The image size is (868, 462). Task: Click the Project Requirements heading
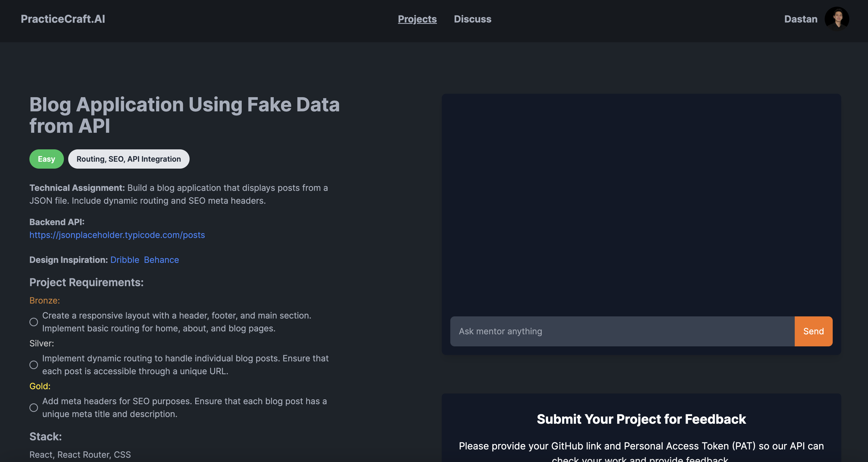(x=86, y=282)
